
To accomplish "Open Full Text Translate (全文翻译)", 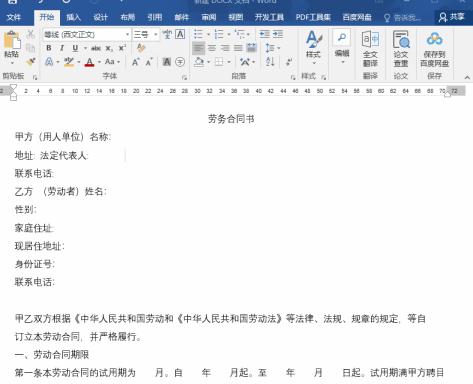I will click(370, 49).
